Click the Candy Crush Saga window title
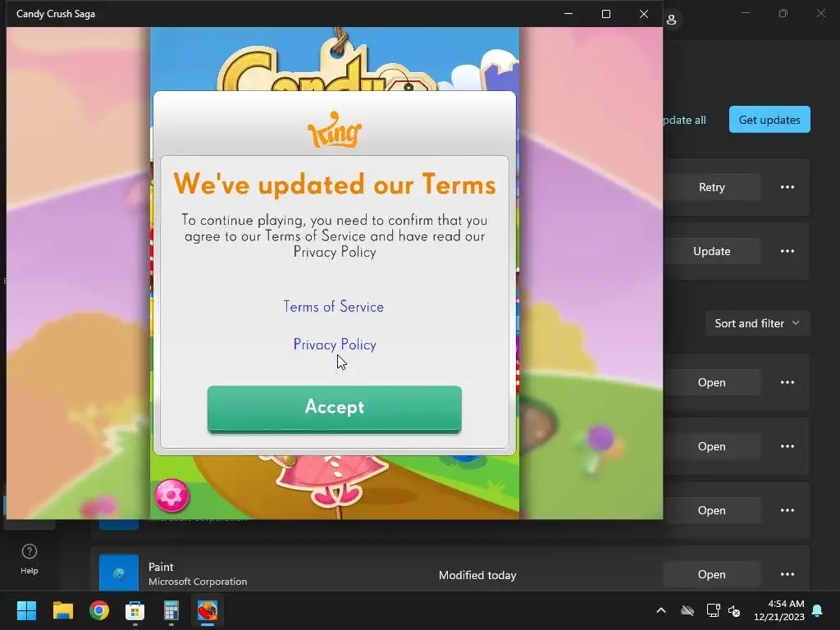Viewport: 840px width, 630px height. coord(56,14)
